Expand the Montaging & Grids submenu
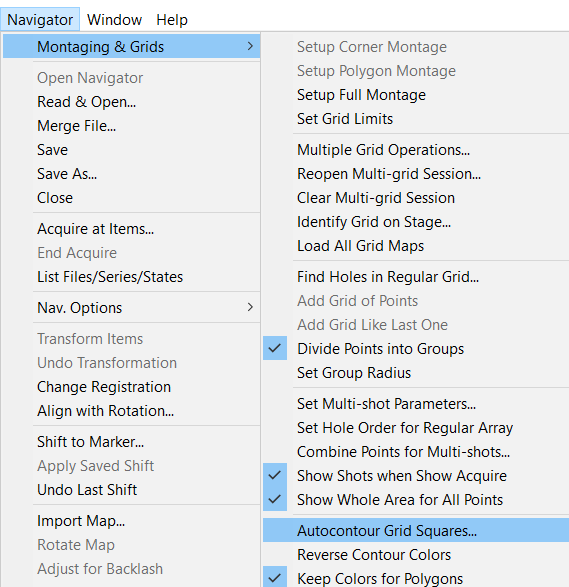 pyautogui.click(x=131, y=46)
